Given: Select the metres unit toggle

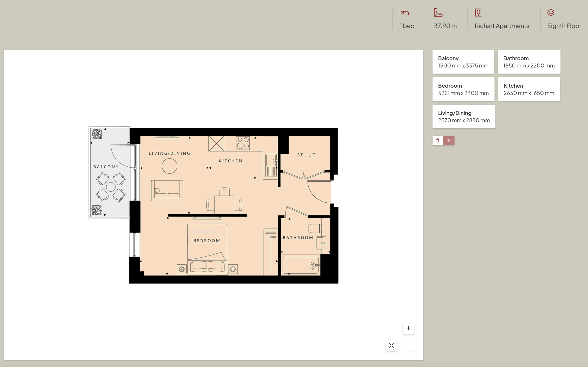Looking at the screenshot, I should coord(448,140).
